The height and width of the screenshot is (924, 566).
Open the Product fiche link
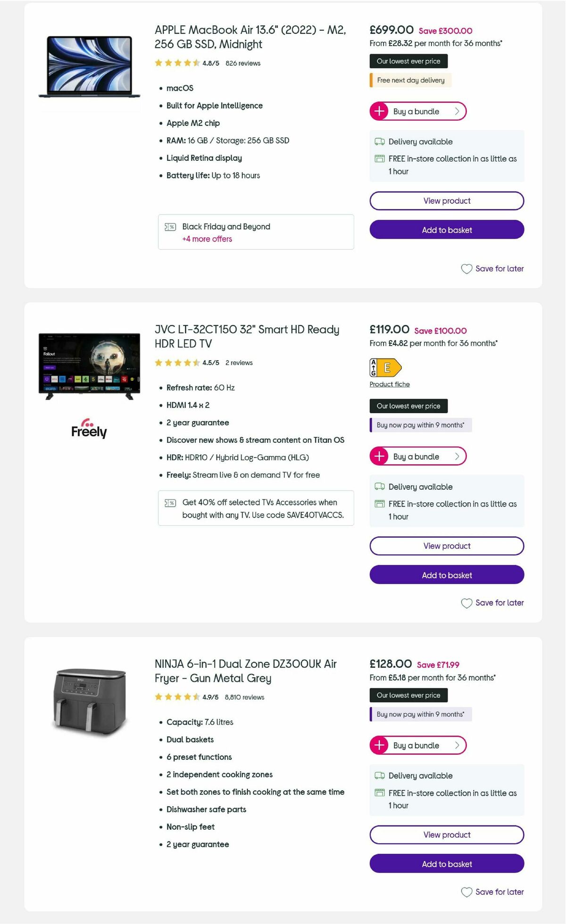389,384
